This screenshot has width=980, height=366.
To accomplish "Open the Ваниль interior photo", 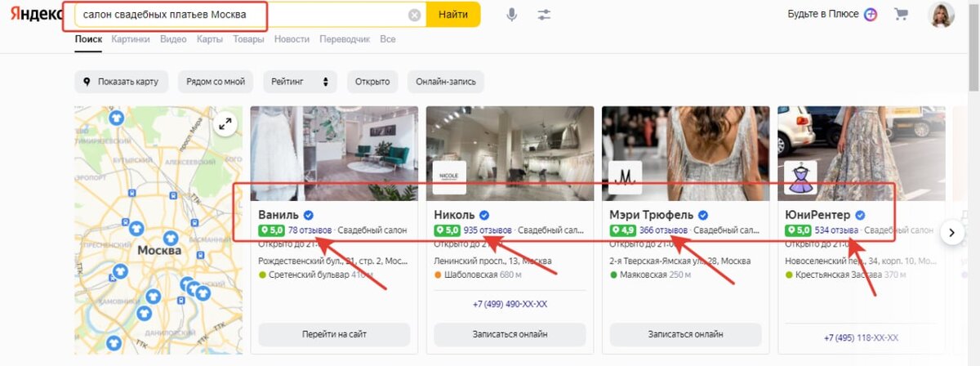I will tap(334, 153).
